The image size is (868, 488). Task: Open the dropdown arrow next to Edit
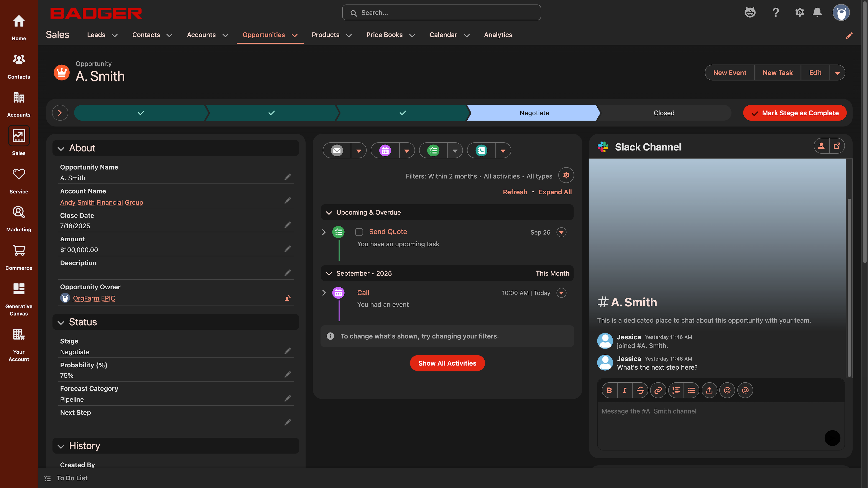[837, 73]
